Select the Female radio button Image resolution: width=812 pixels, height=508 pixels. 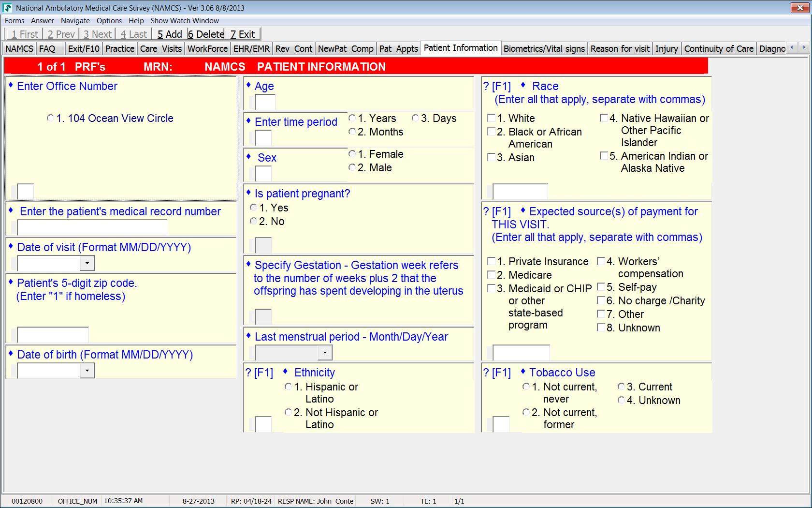(352, 154)
